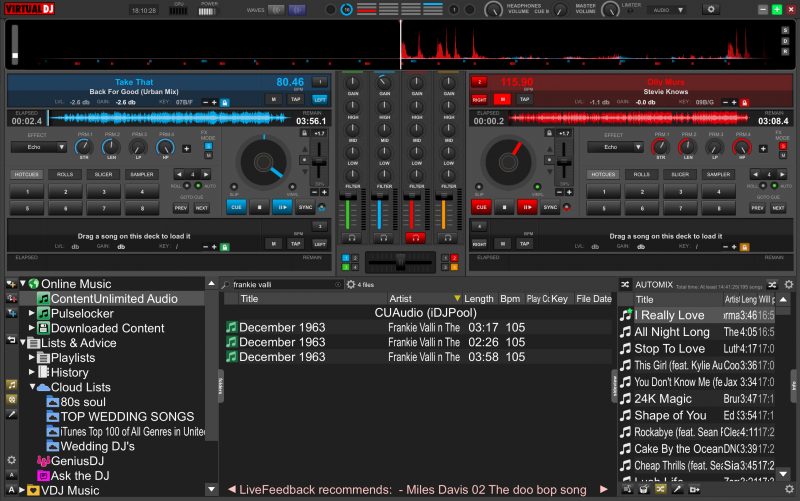Screen dimensions: 800x501
Task: Toggle headphone cue on red mixer channel
Action: coord(415,238)
